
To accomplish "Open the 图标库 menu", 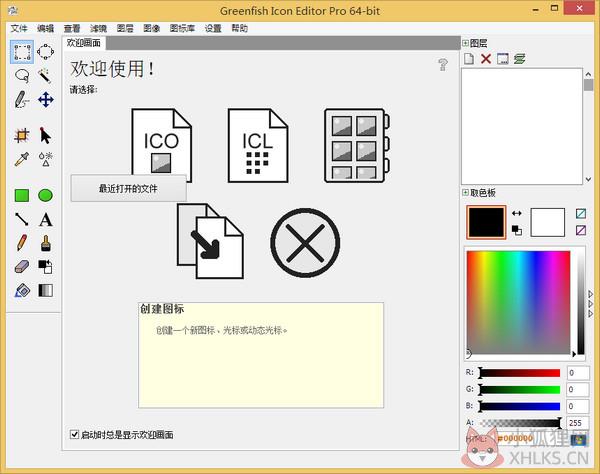I will point(183,28).
